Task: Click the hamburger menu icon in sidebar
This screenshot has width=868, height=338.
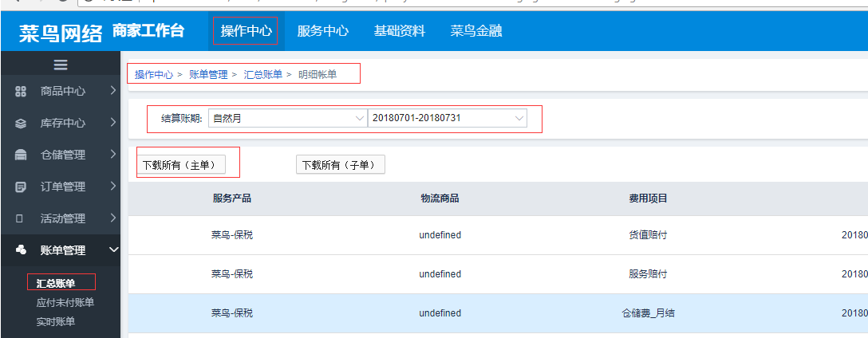Action: [60, 65]
